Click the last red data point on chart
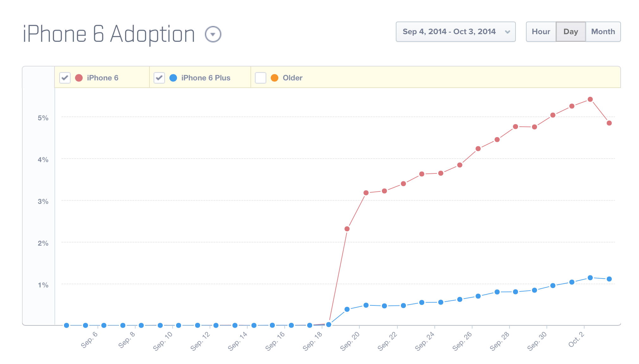The width and height of the screenshot is (639, 364). tap(609, 123)
